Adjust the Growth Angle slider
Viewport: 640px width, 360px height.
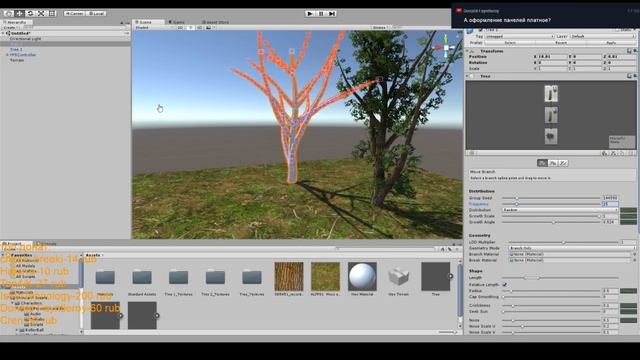click(551, 222)
